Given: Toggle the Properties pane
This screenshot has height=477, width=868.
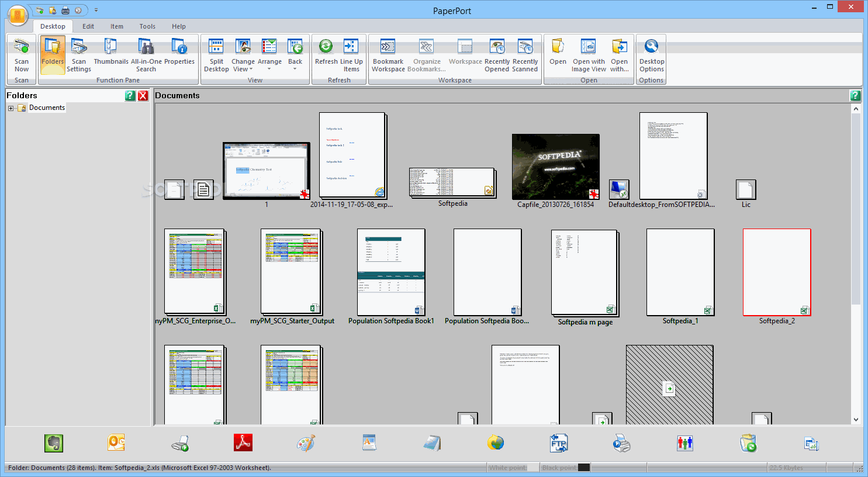Looking at the screenshot, I should 179,54.
